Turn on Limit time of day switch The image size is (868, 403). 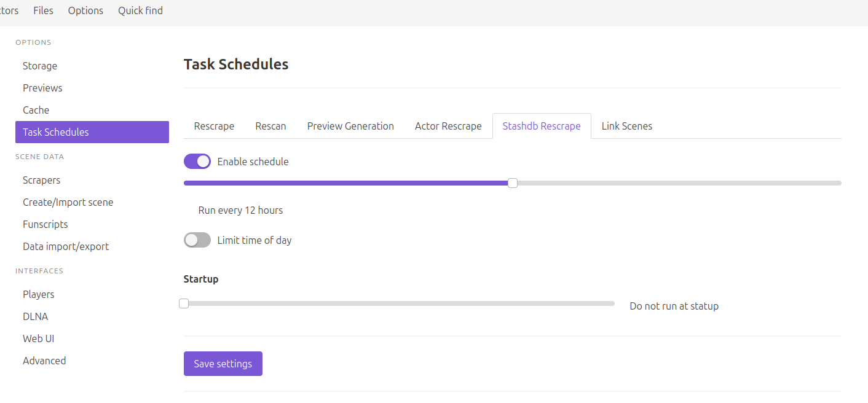click(197, 240)
